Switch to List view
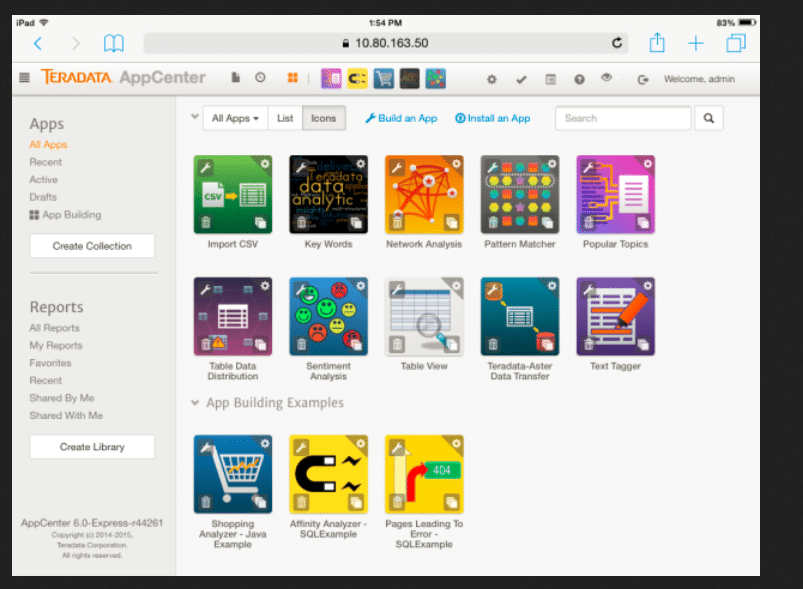Image resolution: width=803 pixels, height=589 pixels. click(285, 118)
